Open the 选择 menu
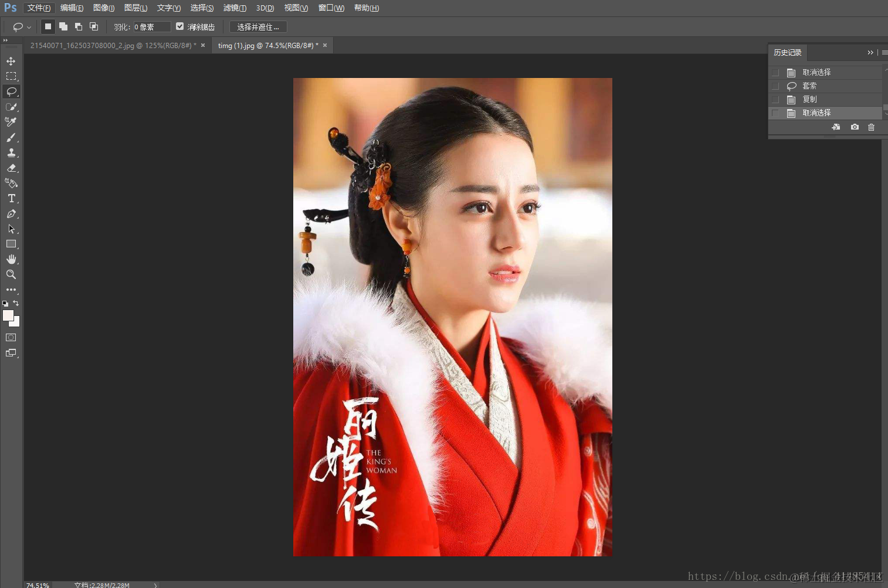The image size is (888, 588). [x=202, y=8]
